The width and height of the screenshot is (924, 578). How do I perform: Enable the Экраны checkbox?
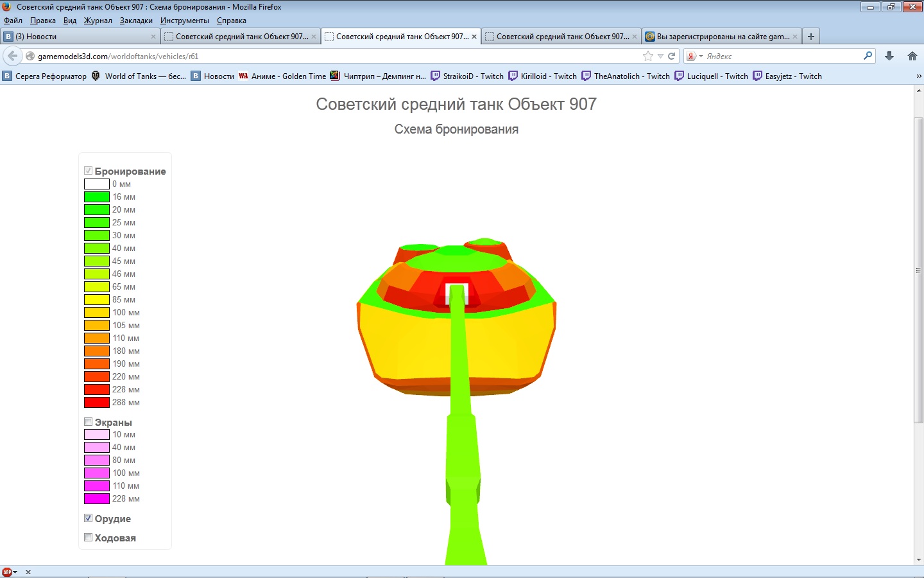click(x=89, y=422)
